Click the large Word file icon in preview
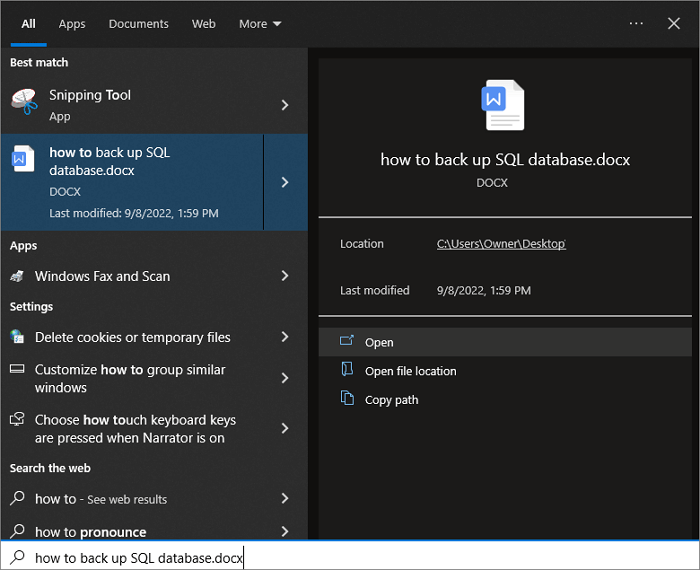 coord(504,105)
